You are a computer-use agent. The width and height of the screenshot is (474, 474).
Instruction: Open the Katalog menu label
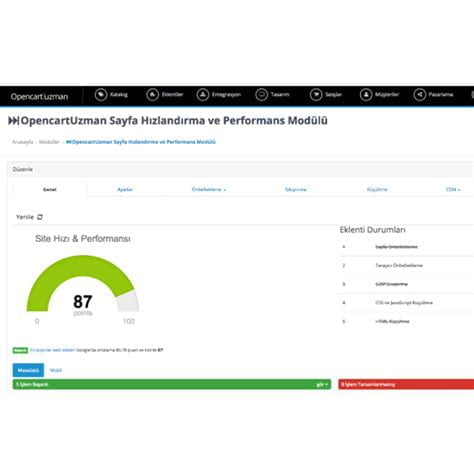click(119, 95)
